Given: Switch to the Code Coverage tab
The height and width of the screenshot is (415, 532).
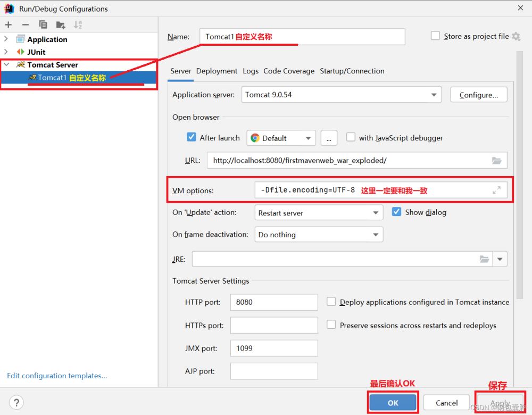Looking at the screenshot, I should 289,71.
